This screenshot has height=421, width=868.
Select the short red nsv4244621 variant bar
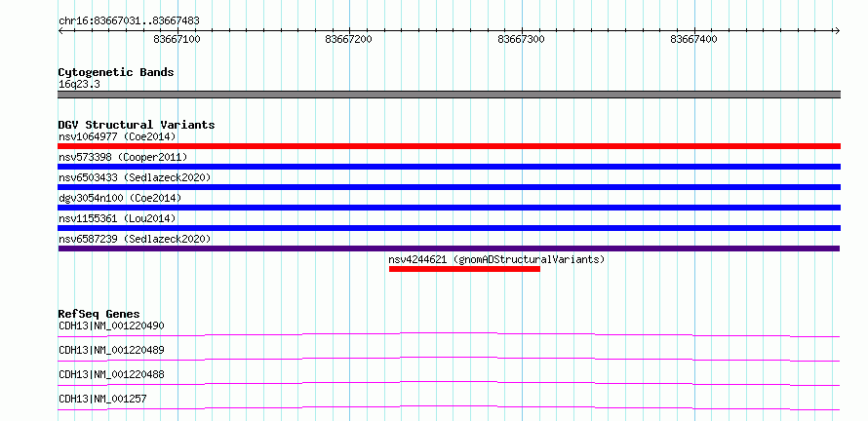coord(464,269)
